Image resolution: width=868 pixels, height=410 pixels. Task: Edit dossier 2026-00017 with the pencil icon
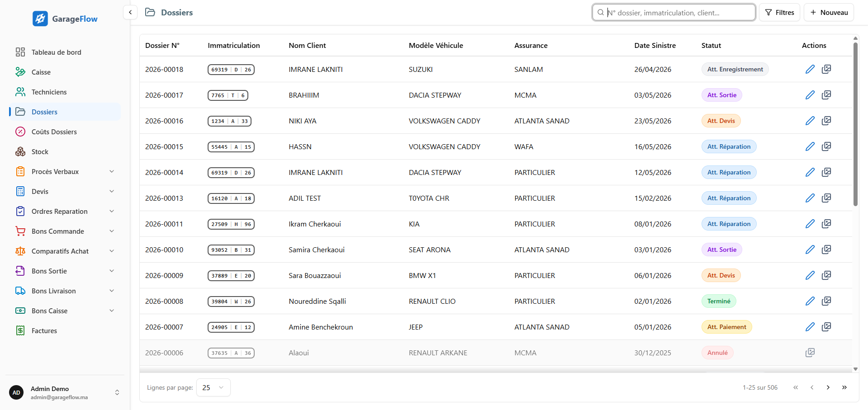810,95
